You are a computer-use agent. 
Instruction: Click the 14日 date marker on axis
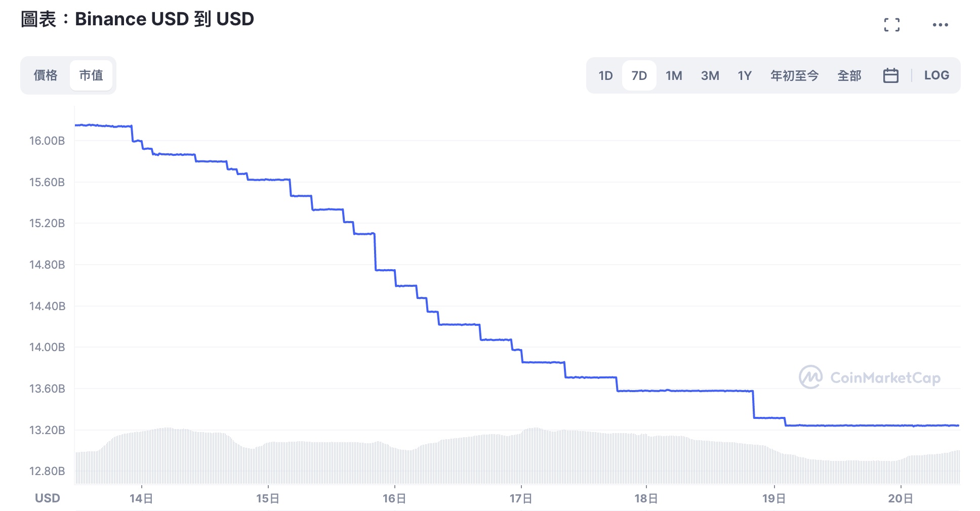(141, 498)
